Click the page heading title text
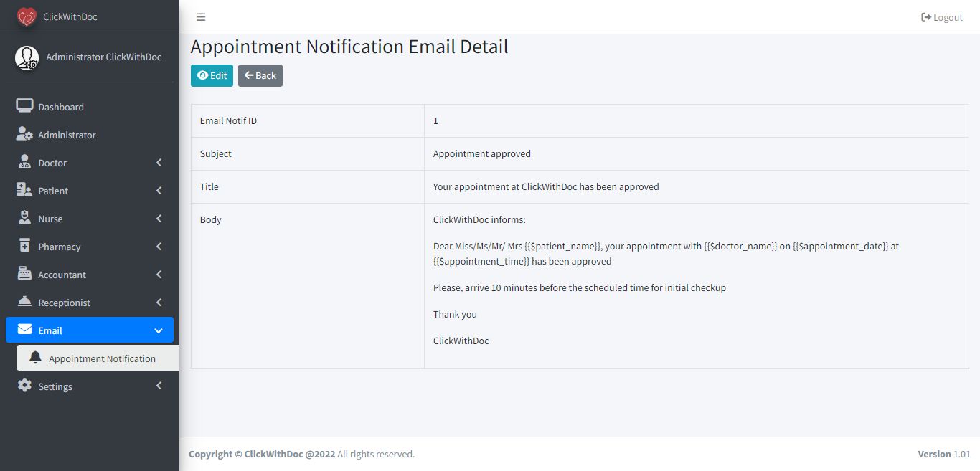The image size is (980, 471). [x=349, y=47]
